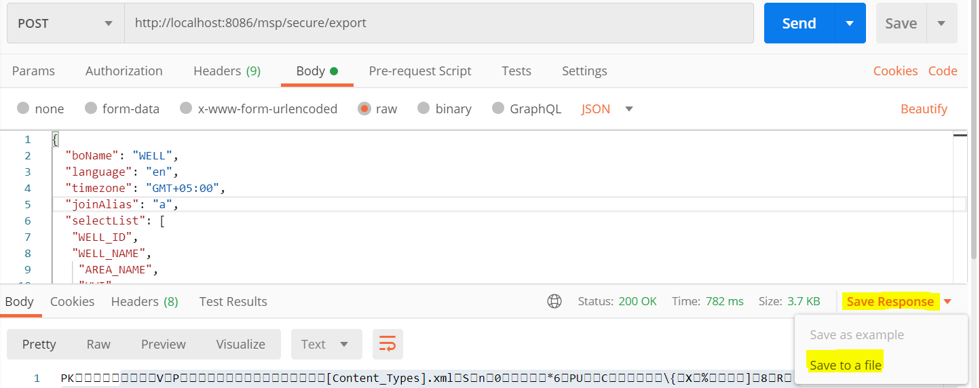The width and height of the screenshot is (980, 388).
Task: Open the Pre-request Script tab
Action: (420, 71)
